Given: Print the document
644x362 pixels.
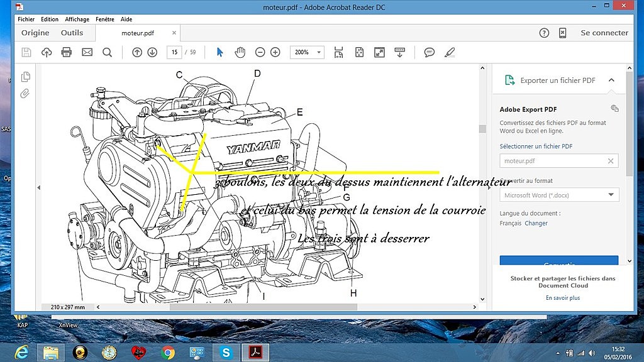Looking at the screenshot, I should (66, 52).
